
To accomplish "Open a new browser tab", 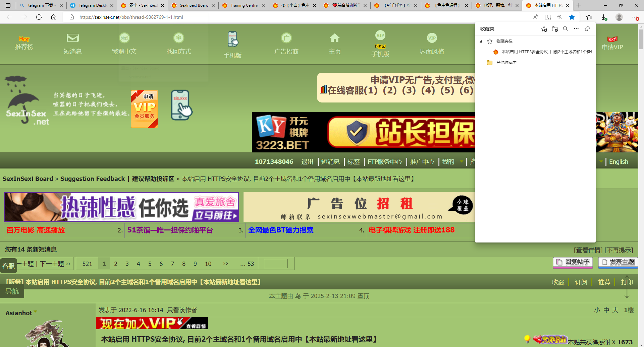I will pyautogui.click(x=579, y=5).
